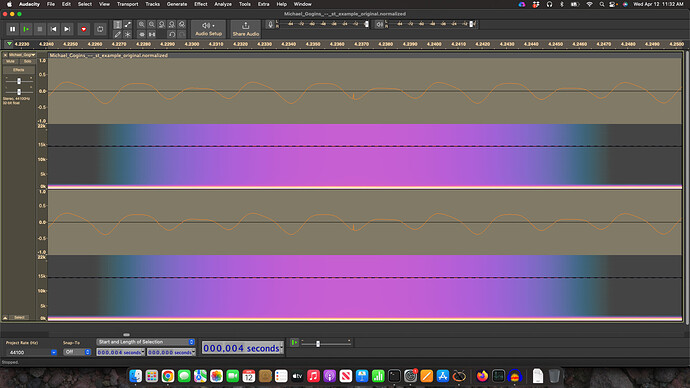Click Fit selection to width zoom
This screenshot has height=388, width=690.
click(161, 24)
